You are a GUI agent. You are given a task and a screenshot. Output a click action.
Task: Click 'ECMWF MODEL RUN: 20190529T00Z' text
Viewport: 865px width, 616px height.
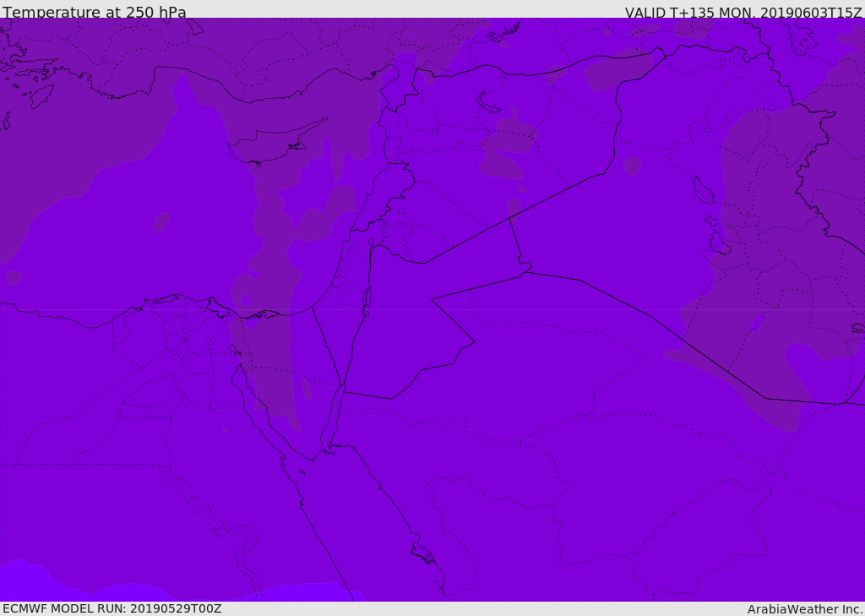click(112, 608)
